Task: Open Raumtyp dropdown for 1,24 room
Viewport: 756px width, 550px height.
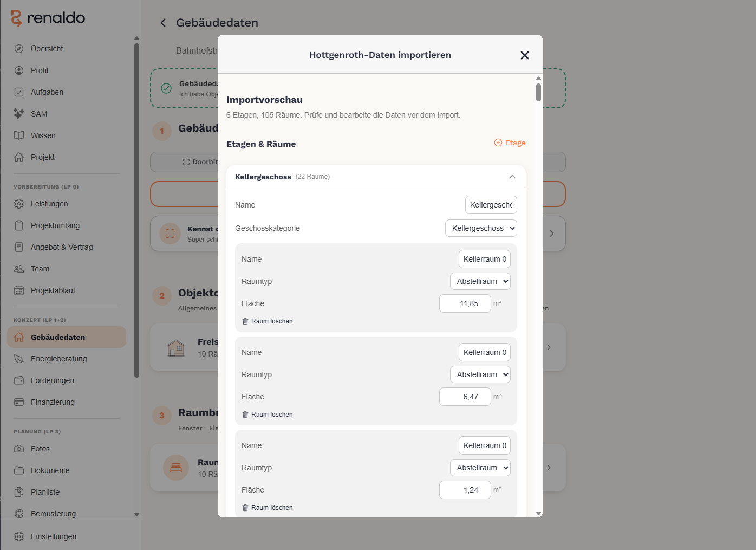Action: 480,468
